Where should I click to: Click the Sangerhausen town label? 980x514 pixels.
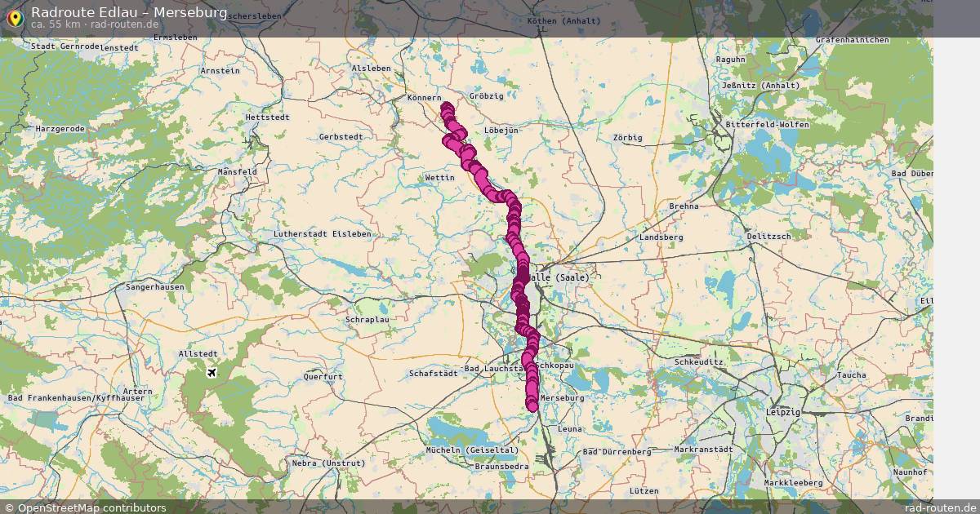tap(154, 287)
